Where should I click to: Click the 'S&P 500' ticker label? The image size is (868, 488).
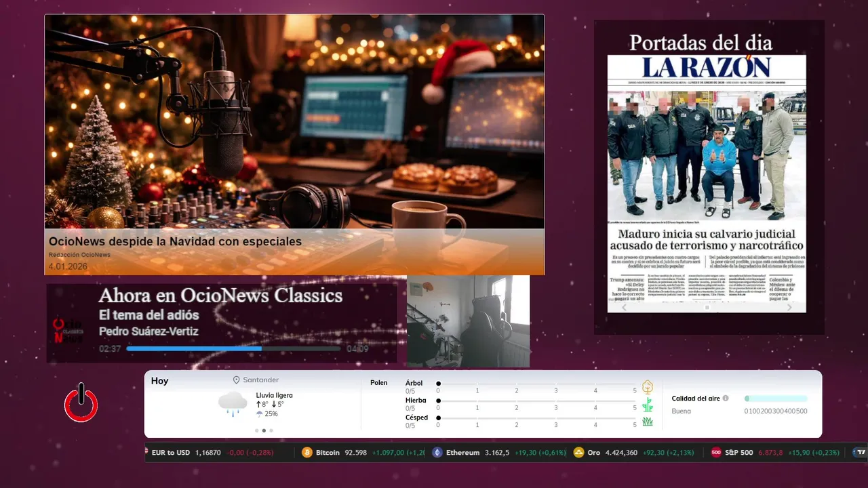point(738,452)
